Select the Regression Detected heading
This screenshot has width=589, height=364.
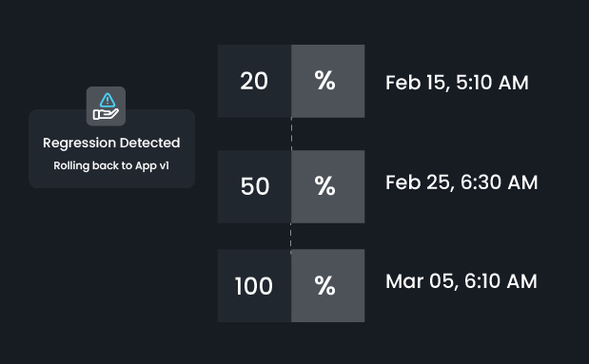111,143
